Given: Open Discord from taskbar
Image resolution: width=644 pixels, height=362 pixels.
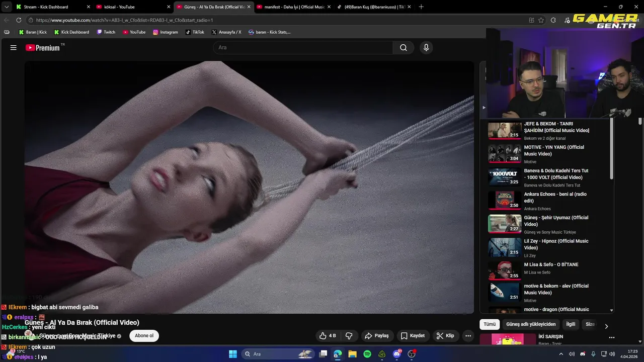Looking at the screenshot, I should (x=397, y=354).
